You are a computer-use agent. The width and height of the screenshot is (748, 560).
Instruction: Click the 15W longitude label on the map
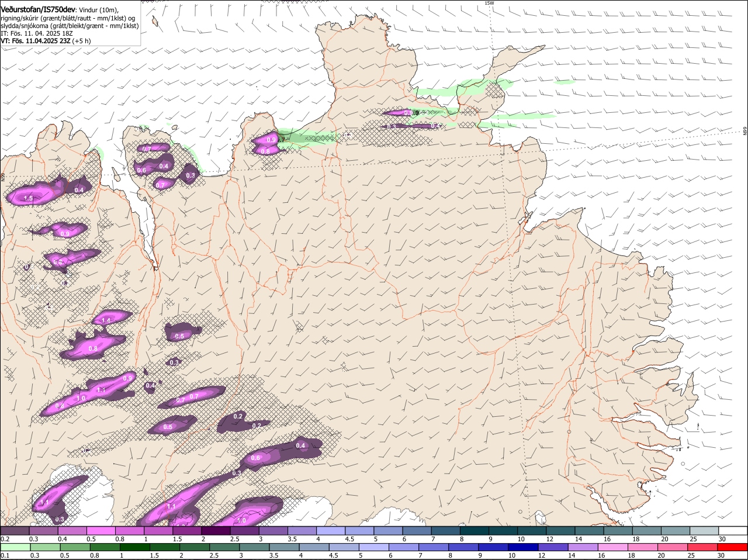489,3
